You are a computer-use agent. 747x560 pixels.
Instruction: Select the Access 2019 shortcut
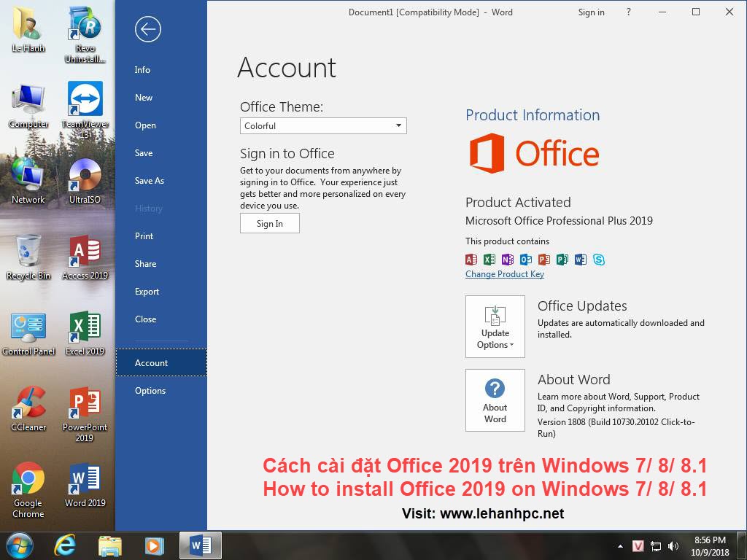[85, 257]
